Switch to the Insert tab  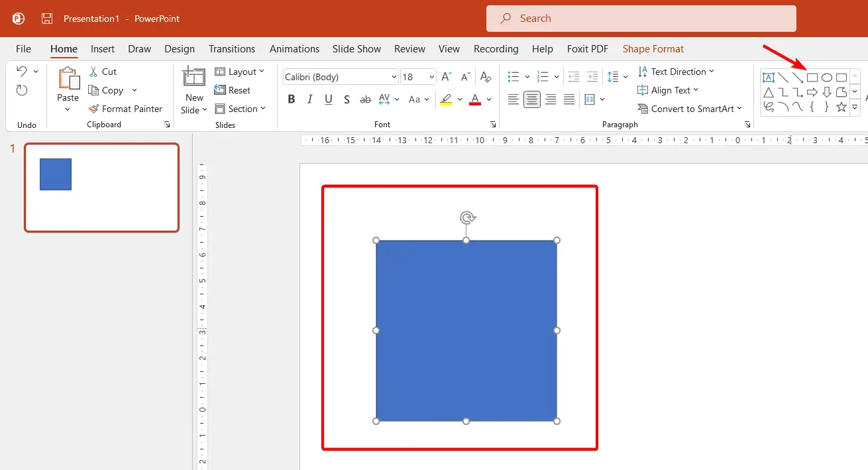pyautogui.click(x=103, y=48)
